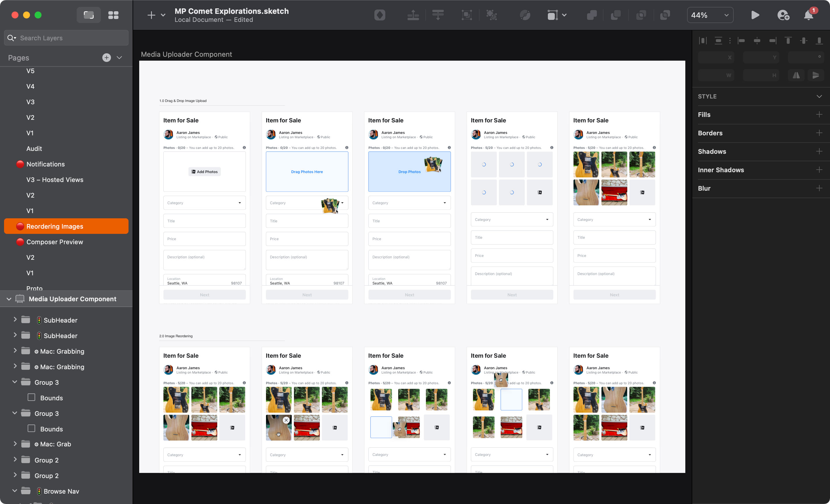Collapse the STYLE section in the inspector
This screenshot has height=504, width=830.
click(820, 97)
